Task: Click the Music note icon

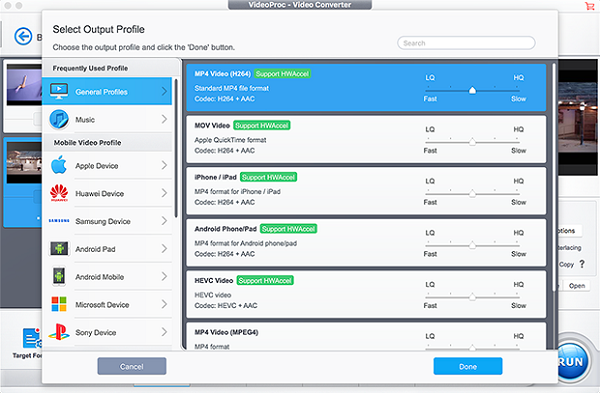Action: point(59,119)
